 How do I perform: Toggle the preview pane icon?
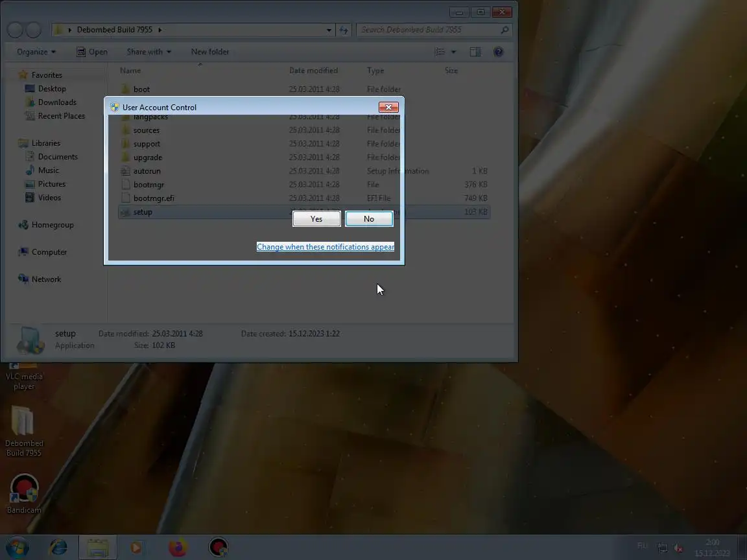click(x=475, y=51)
